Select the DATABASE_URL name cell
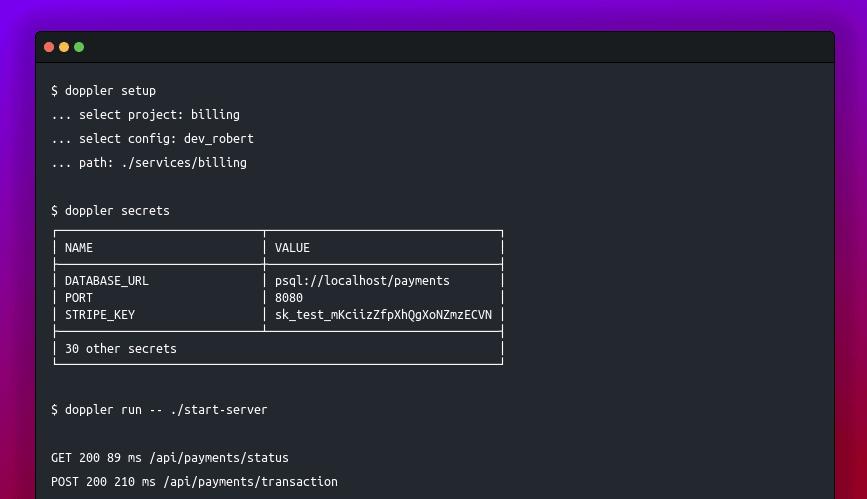867x499 pixels. [x=107, y=281]
